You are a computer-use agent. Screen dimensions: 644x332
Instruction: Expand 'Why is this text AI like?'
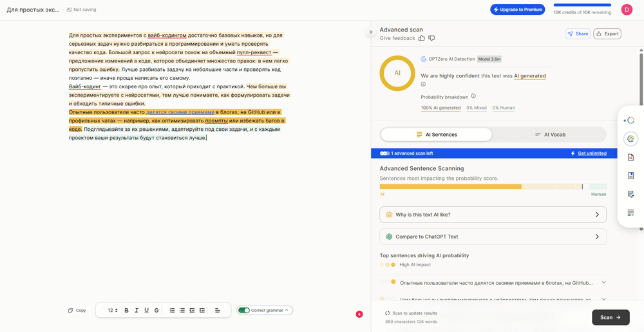click(x=493, y=215)
